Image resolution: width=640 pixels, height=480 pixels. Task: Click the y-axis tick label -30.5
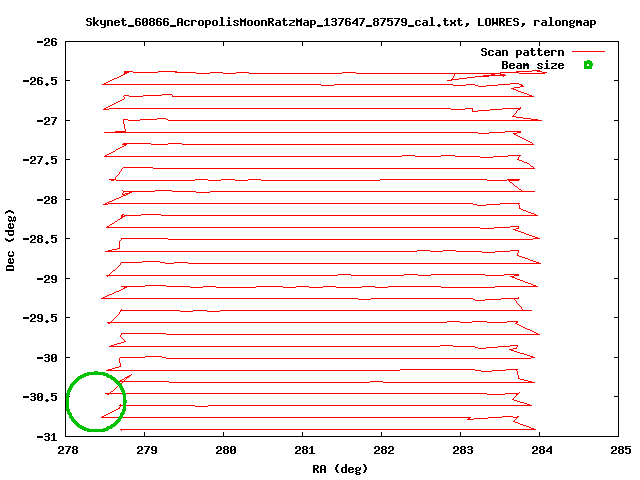pyautogui.click(x=40, y=397)
